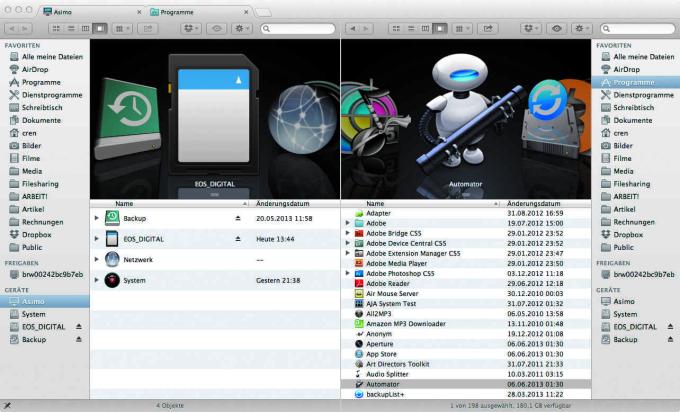Eject Backup in right sidebar

click(x=670, y=339)
